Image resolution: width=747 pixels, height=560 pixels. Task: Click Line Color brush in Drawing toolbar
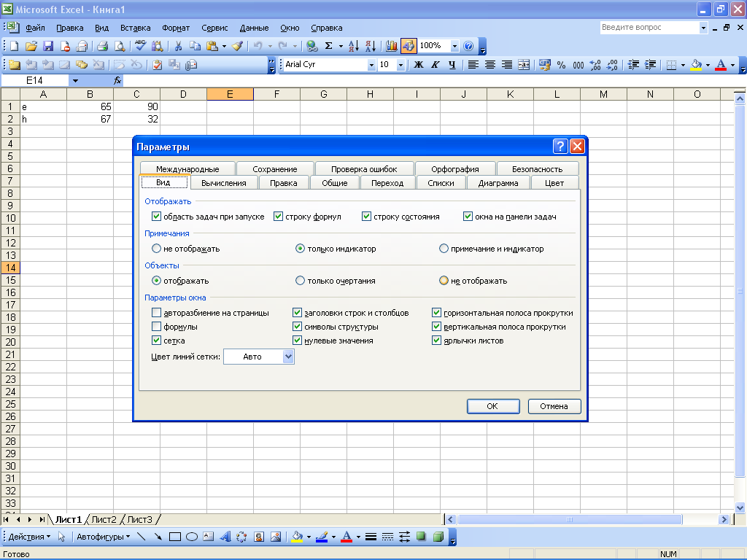(322, 537)
